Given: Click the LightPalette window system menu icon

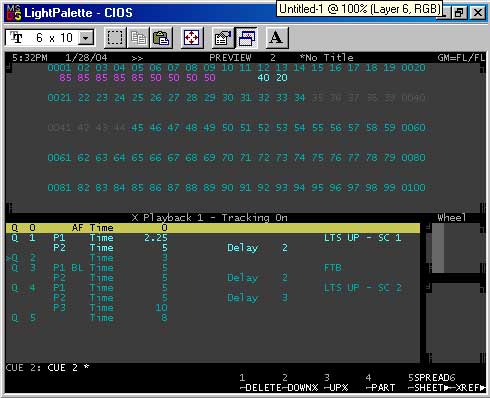Looking at the screenshot, I should pyautogui.click(x=14, y=13).
